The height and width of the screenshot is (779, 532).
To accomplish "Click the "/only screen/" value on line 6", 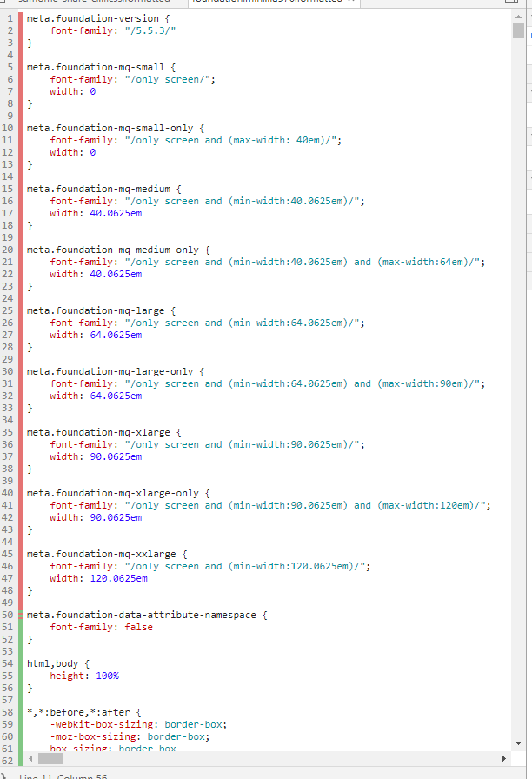I will coord(168,79).
